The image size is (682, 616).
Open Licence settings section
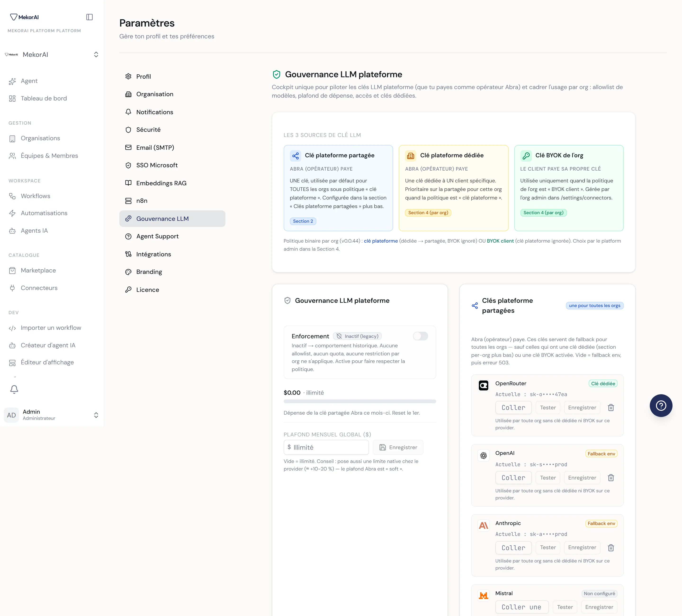coord(172,290)
